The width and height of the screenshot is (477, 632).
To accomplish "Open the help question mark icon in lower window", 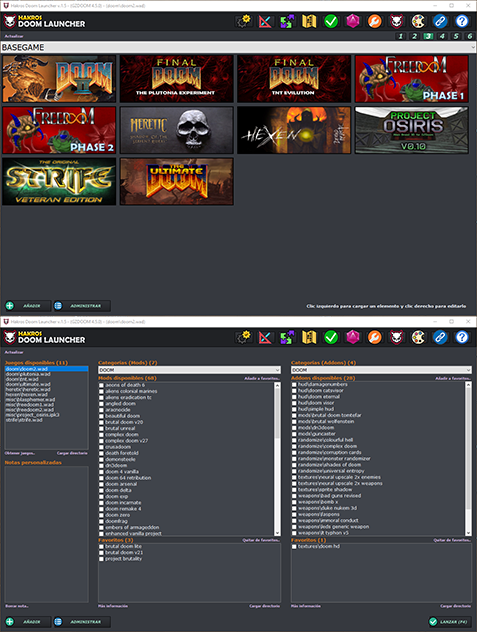I will (x=462, y=337).
